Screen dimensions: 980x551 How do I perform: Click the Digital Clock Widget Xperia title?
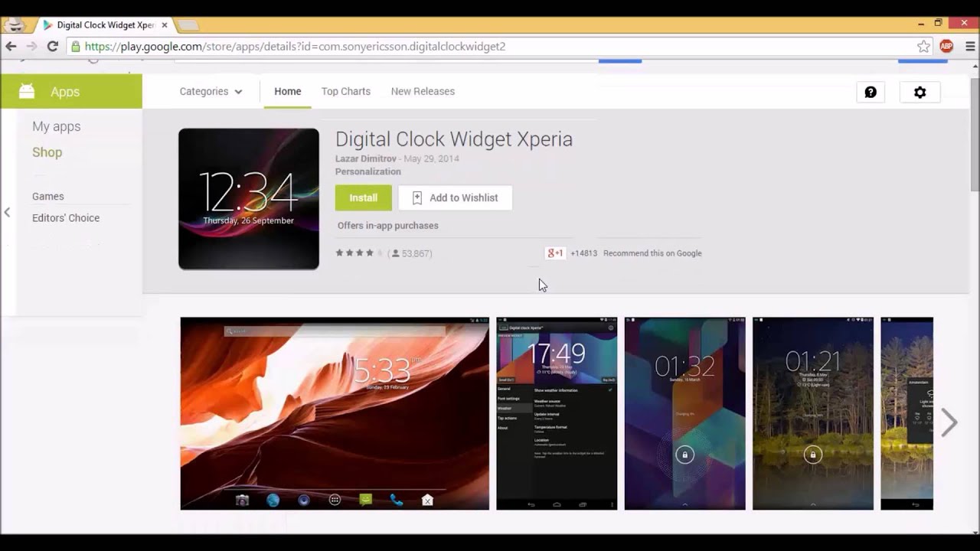(454, 139)
